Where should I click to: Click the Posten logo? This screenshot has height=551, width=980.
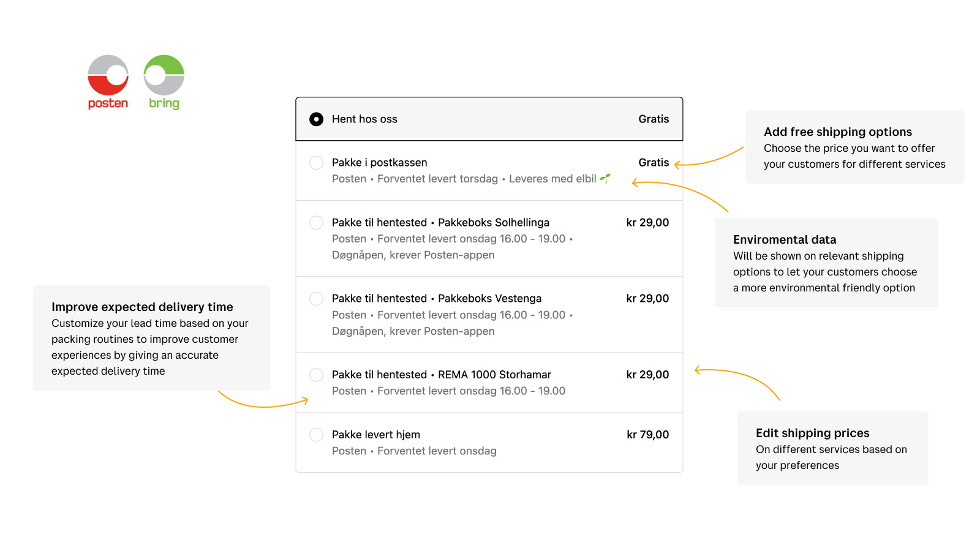tap(108, 82)
